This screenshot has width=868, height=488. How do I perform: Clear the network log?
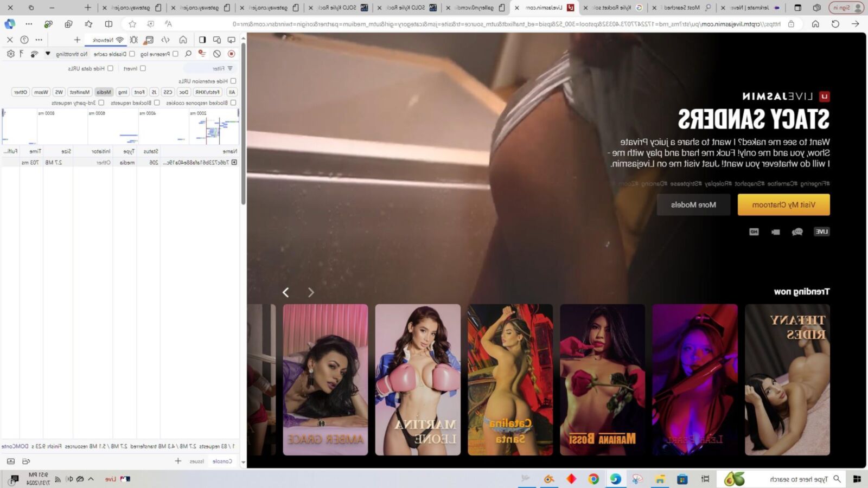217,54
